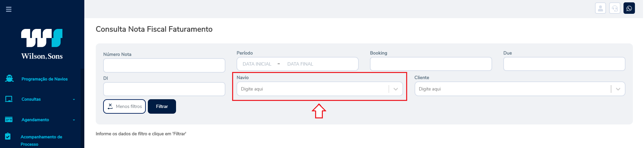
Task: Focus the Número Nota input field
Action: pos(164,65)
